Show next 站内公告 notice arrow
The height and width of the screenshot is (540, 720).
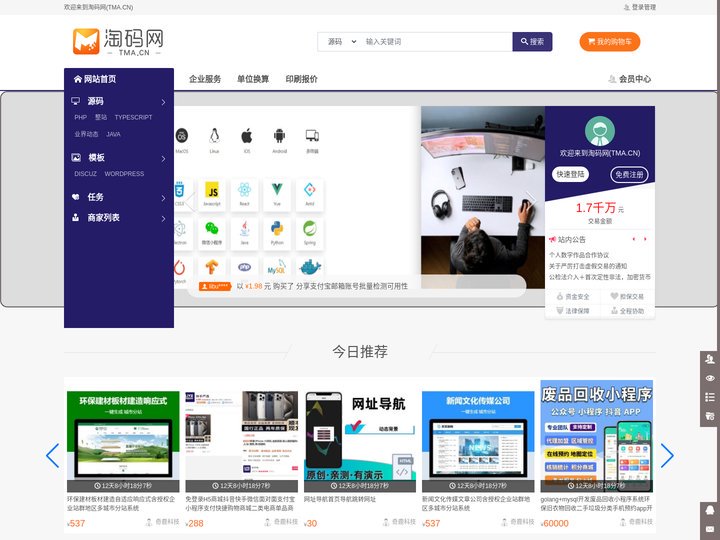(645, 239)
